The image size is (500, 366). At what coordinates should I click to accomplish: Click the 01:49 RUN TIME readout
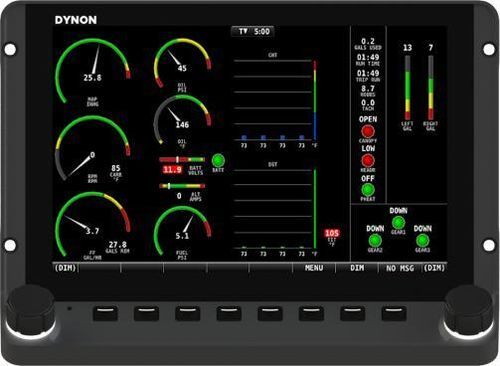(368, 60)
